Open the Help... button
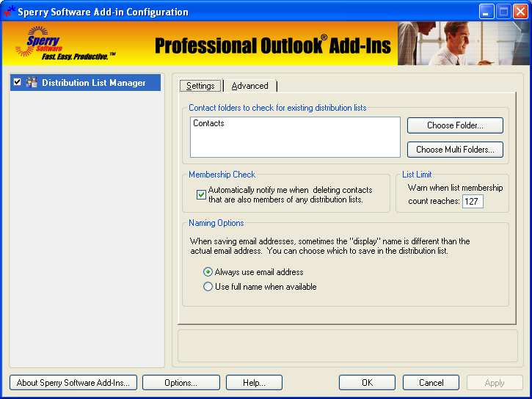This screenshot has width=532, height=399. pyautogui.click(x=254, y=383)
